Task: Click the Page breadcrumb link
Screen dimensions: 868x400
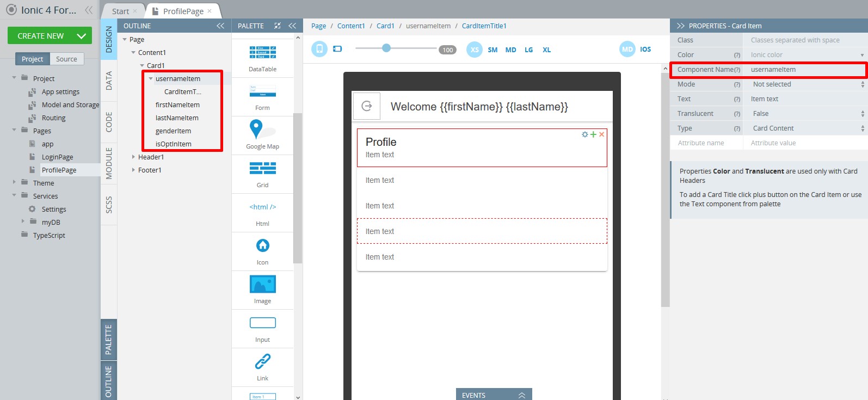Action: pos(318,26)
